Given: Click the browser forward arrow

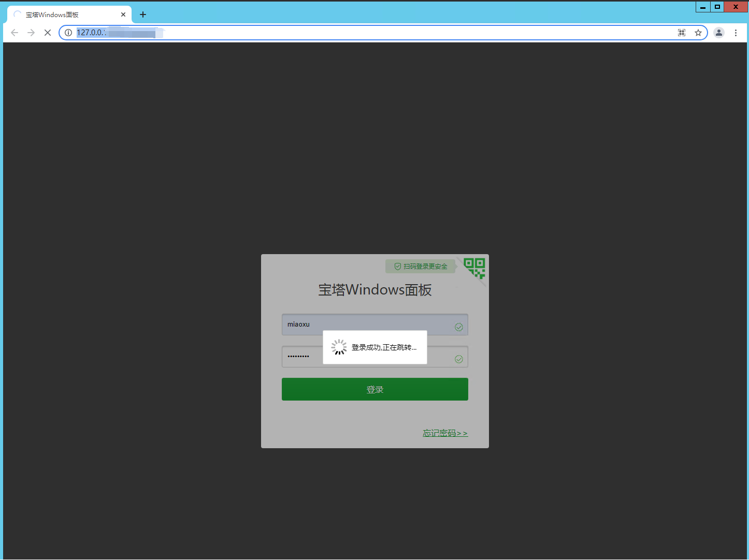Looking at the screenshot, I should click(x=31, y=33).
